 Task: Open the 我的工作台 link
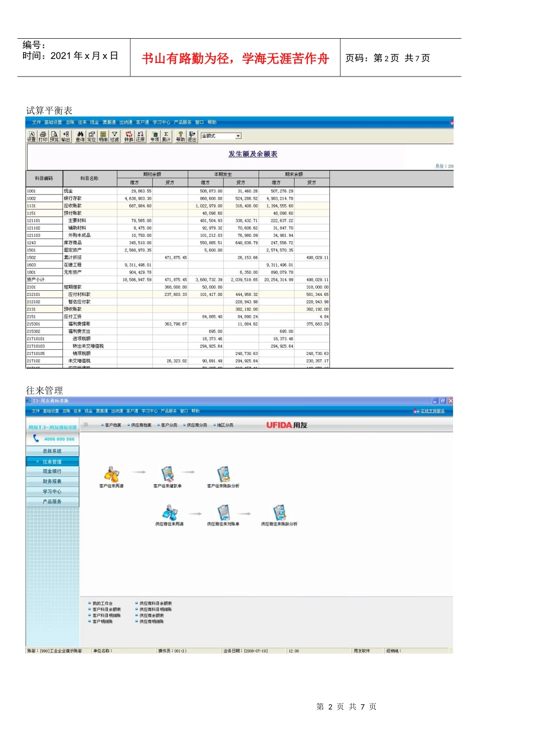[x=102, y=604]
